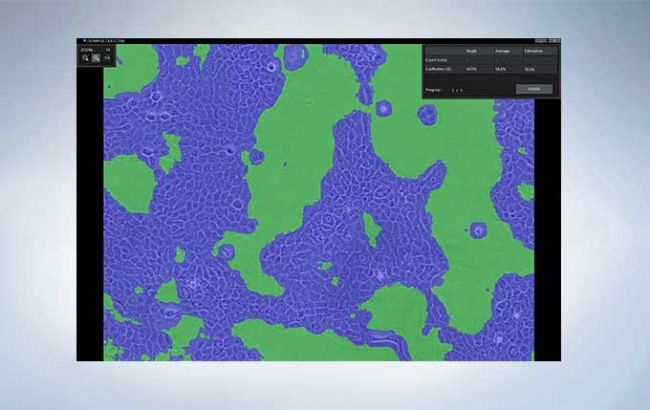
Task: Click the Progress counter text
Action: (457, 90)
